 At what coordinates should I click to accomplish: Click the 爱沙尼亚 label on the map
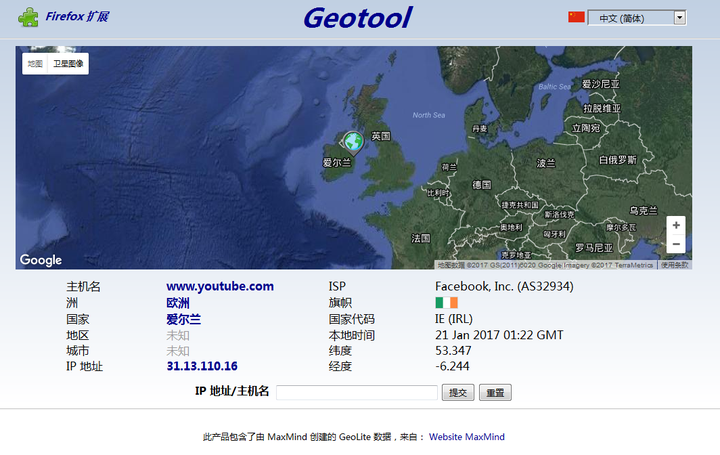pyautogui.click(x=601, y=84)
